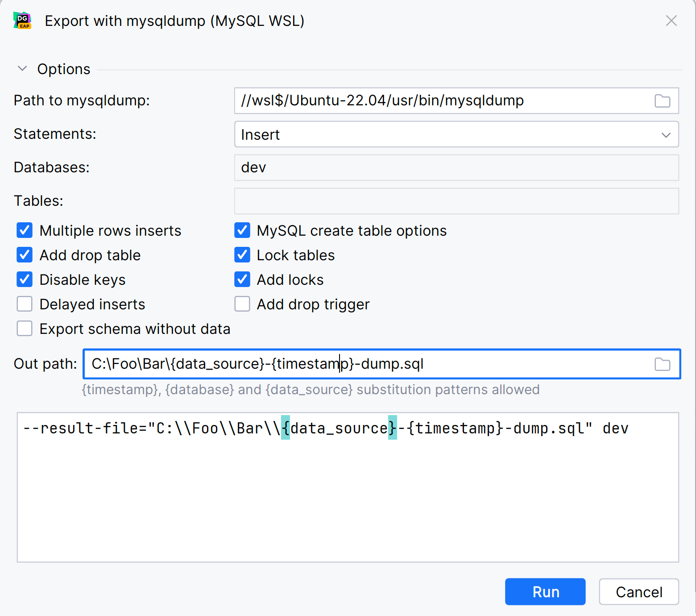
Task: Click the Cancel button
Action: pos(638,592)
